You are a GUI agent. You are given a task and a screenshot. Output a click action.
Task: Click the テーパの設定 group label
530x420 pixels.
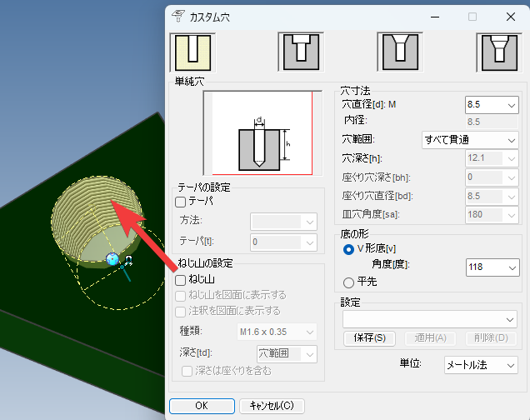point(204,187)
